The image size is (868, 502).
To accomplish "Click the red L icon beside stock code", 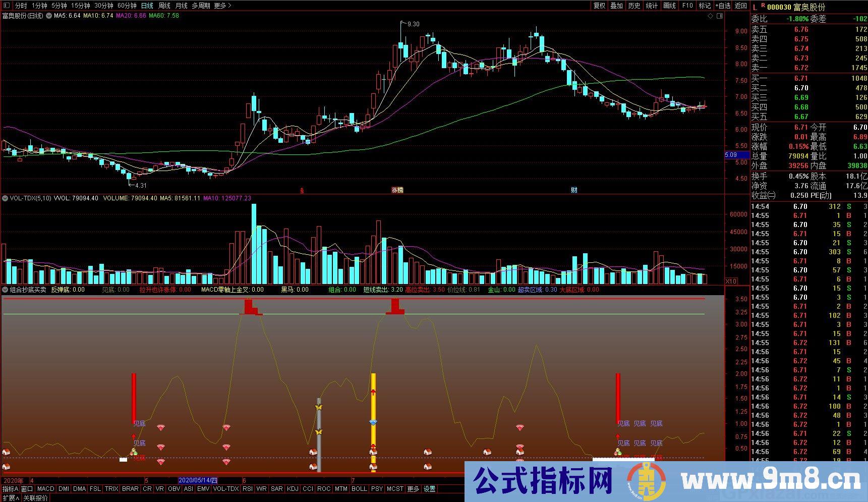I will tap(755, 7).
